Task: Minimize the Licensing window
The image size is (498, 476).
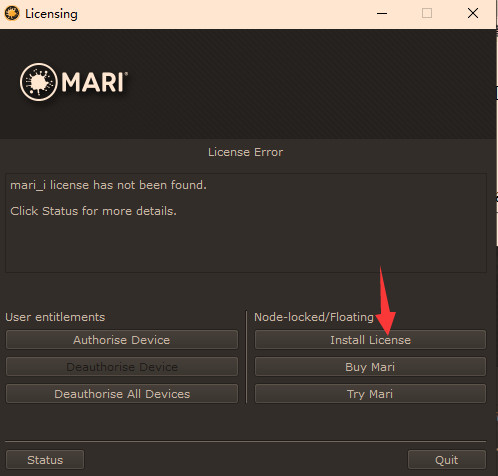Action: click(x=382, y=14)
